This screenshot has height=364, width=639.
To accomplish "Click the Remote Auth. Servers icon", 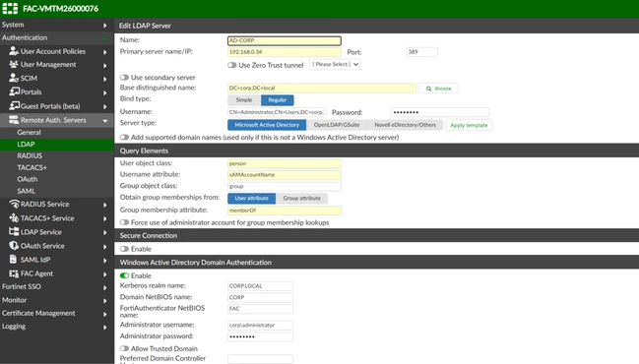I will pyautogui.click(x=14, y=120).
